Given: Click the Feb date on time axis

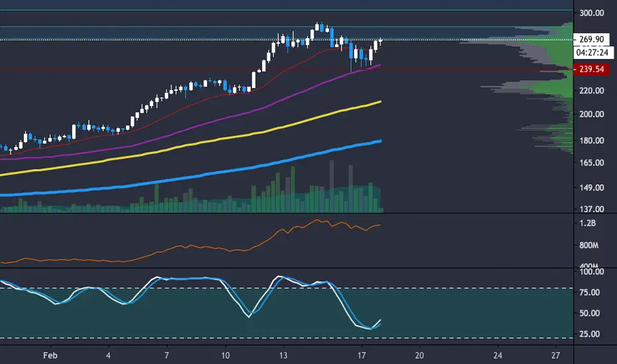Looking at the screenshot, I should coord(50,355).
